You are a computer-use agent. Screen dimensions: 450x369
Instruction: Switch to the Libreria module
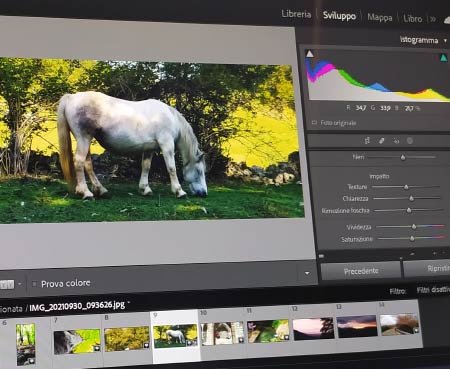coord(296,14)
